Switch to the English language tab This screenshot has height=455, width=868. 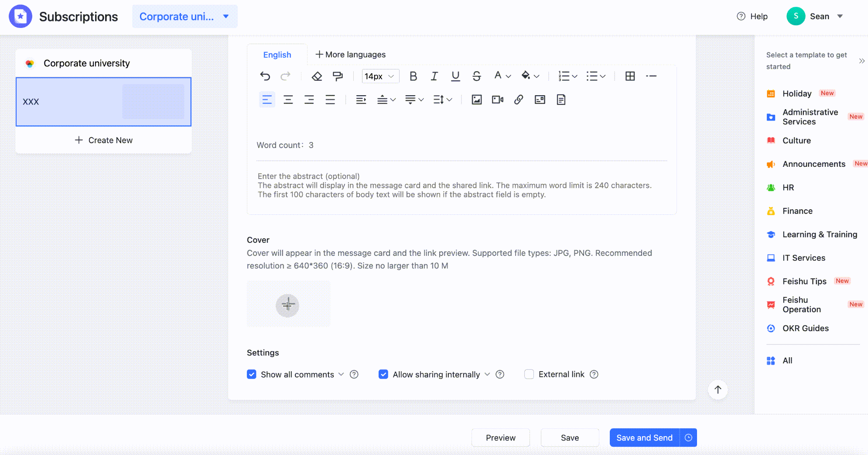coord(277,55)
